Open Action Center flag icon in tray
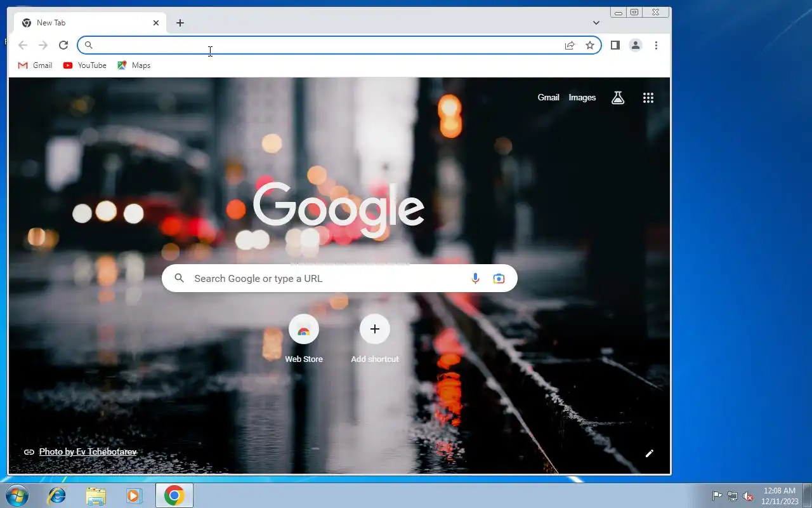 pos(717,496)
